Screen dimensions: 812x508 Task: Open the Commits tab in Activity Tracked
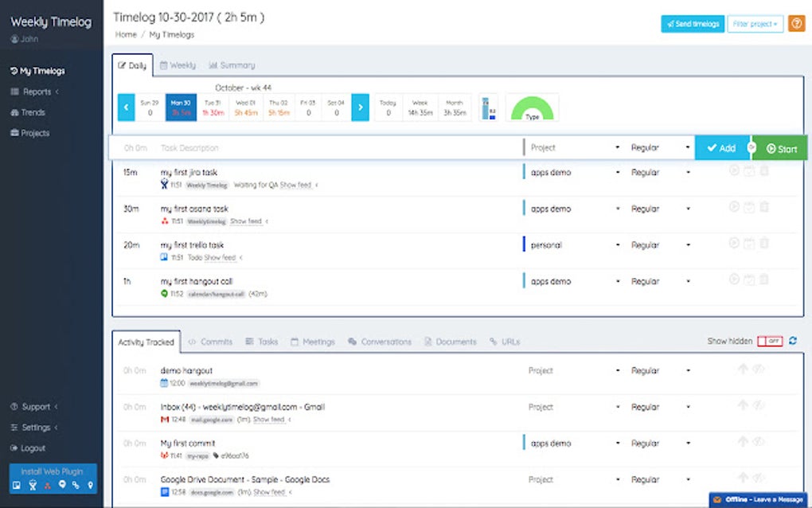pyautogui.click(x=210, y=341)
